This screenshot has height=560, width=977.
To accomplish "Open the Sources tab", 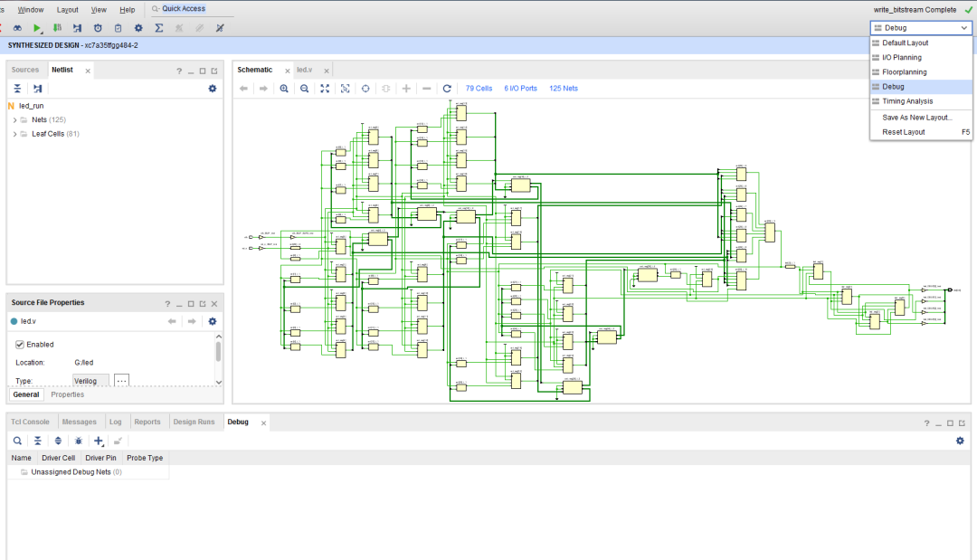I will pos(25,70).
